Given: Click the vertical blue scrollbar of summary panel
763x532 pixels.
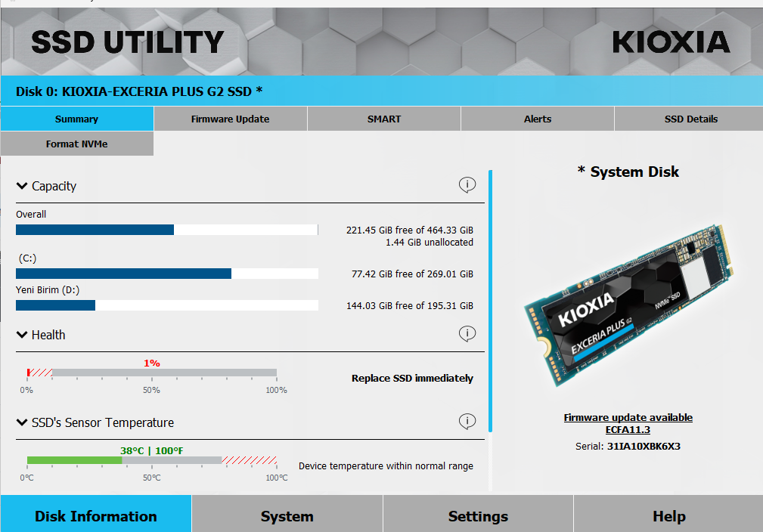Looking at the screenshot, I should pos(490,301).
